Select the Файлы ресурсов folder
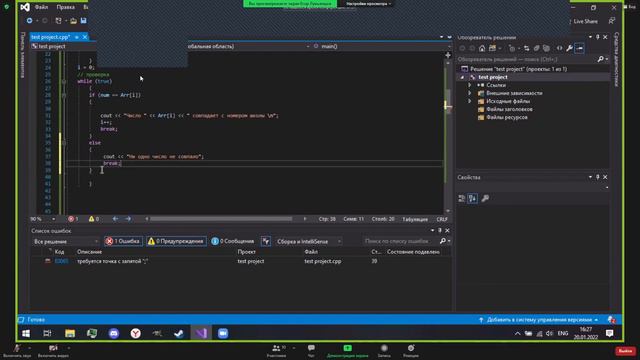The width and height of the screenshot is (640, 360). tap(507, 117)
